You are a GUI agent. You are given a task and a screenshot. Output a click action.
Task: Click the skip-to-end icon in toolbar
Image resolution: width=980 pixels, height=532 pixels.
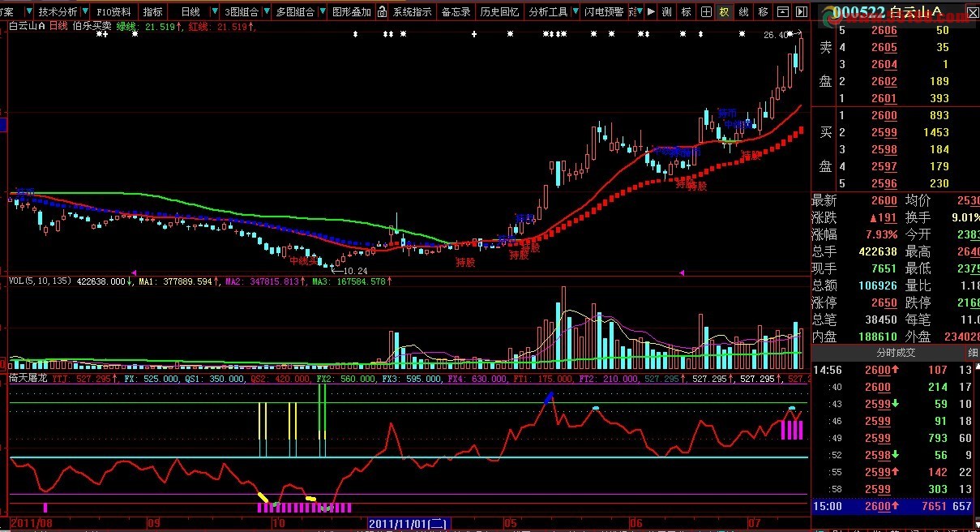click(x=801, y=12)
